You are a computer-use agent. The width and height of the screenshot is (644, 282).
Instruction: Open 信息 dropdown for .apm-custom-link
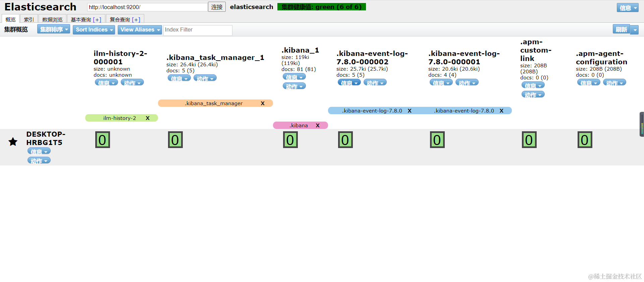pos(533,85)
